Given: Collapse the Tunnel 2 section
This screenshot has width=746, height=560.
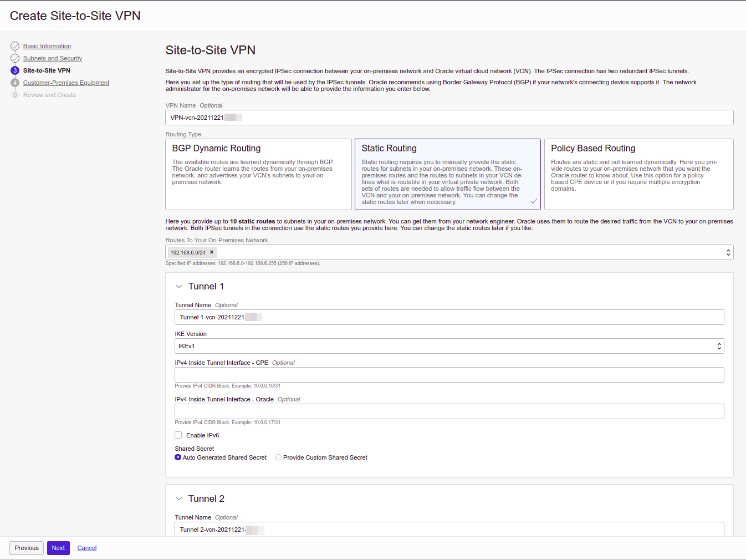Looking at the screenshot, I should (179, 499).
